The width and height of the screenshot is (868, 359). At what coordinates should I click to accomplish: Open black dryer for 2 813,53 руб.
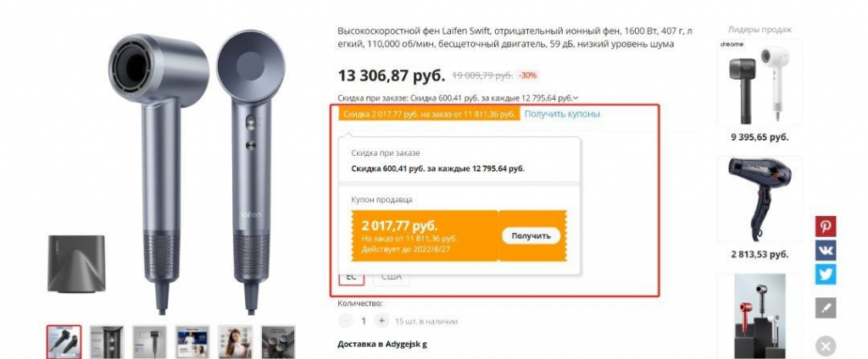coord(759,199)
